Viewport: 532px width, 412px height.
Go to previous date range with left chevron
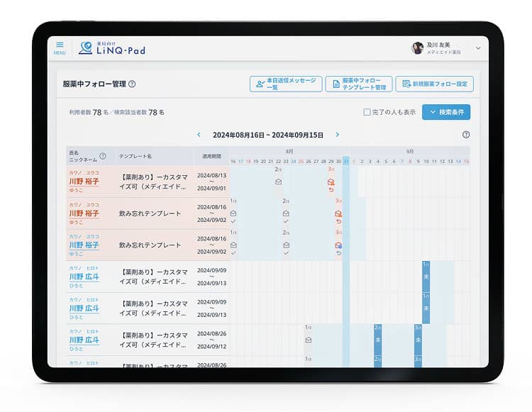(x=199, y=135)
